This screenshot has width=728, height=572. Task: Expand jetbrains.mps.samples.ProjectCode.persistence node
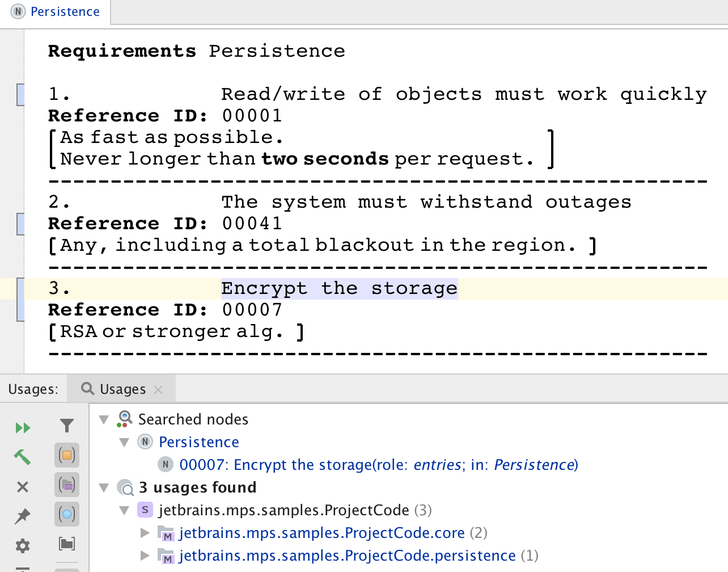pos(145,556)
